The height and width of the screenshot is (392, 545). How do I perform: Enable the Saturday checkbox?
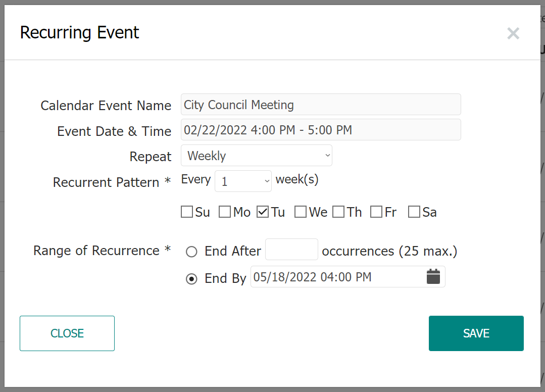click(x=413, y=212)
